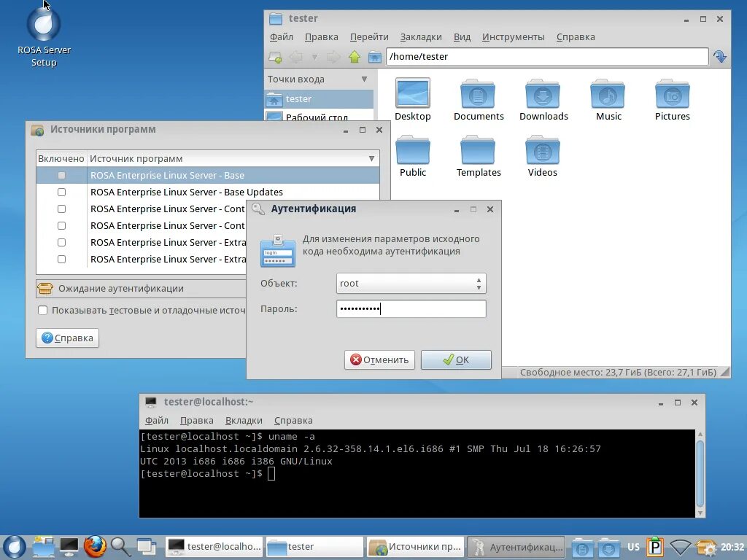This screenshot has height=560, width=747.
Task: Toggle the second 'Cont' source checkbox
Action: pyautogui.click(x=61, y=225)
